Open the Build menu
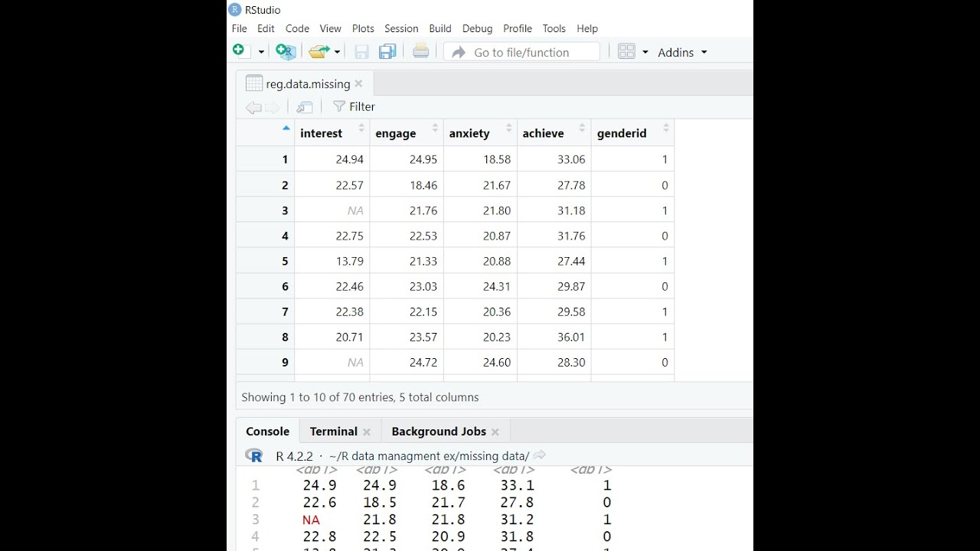 (x=440, y=28)
